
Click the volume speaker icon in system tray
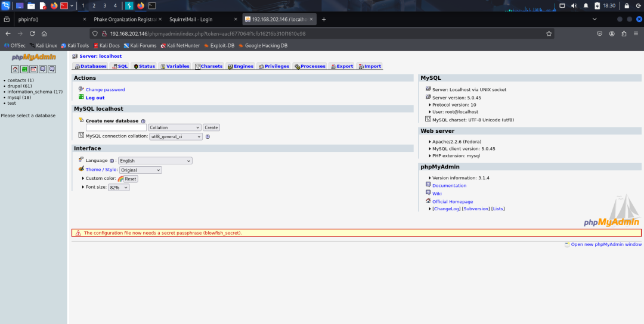pos(574,6)
